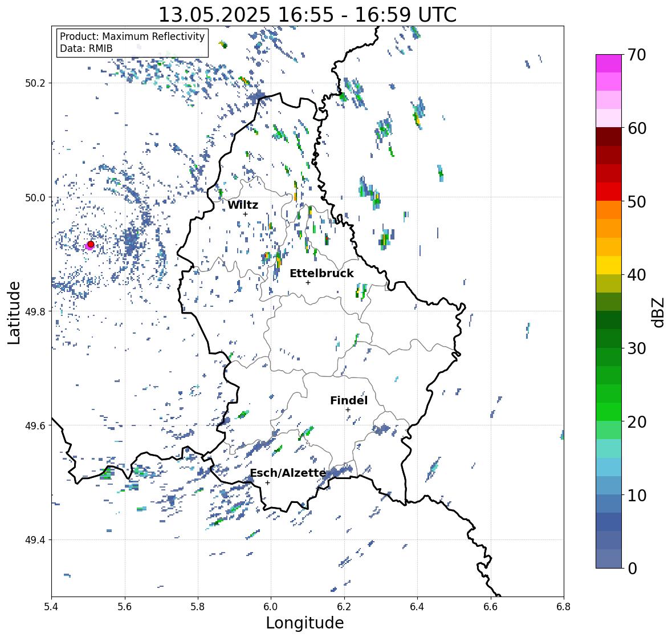Click the plot title with date and time

pyautogui.click(x=307, y=15)
